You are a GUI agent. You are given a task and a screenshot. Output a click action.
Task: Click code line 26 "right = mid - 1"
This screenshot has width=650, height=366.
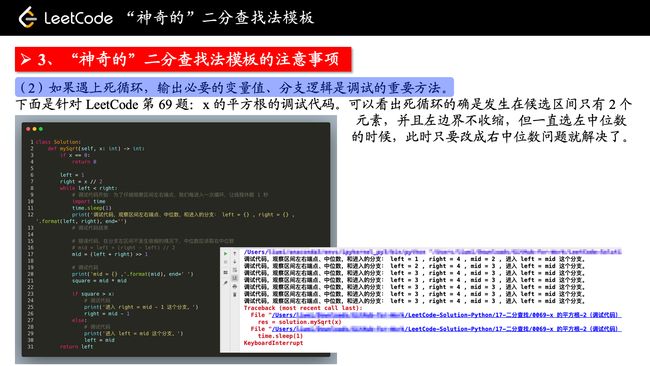107,314
